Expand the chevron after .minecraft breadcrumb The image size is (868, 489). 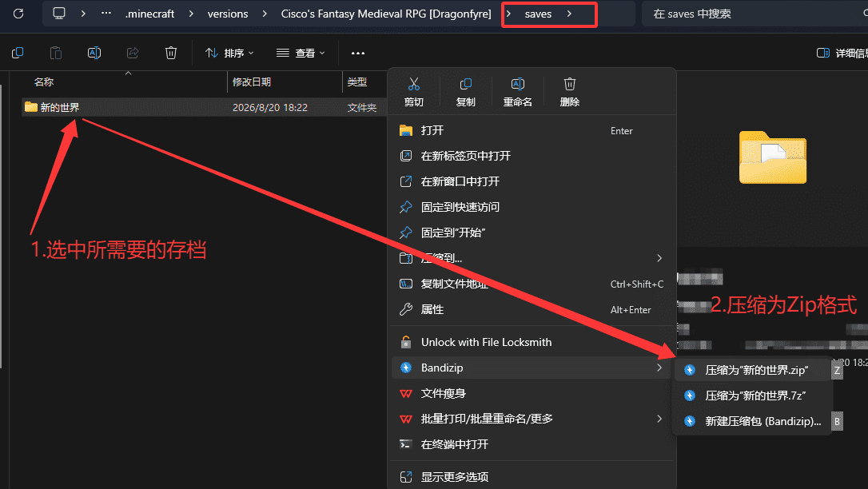click(x=191, y=14)
